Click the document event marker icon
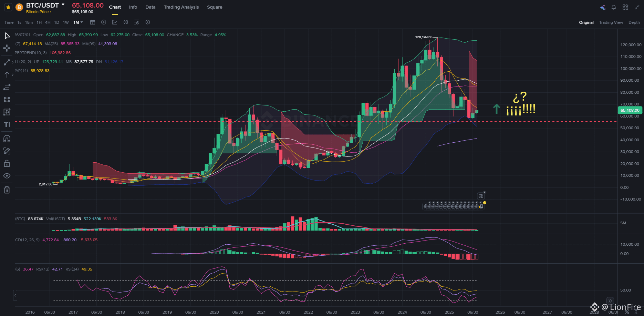Screen dimensions: 644x316 [481, 206]
